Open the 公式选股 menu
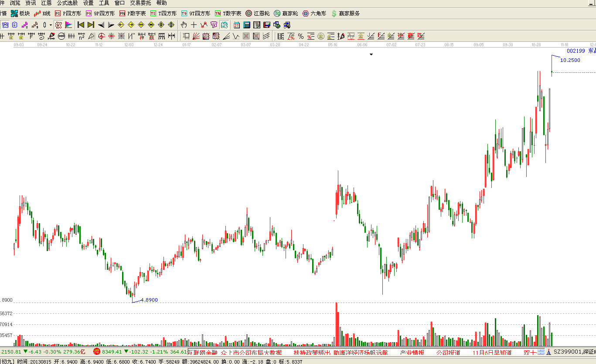This screenshot has height=364, width=596. (x=68, y=3)
